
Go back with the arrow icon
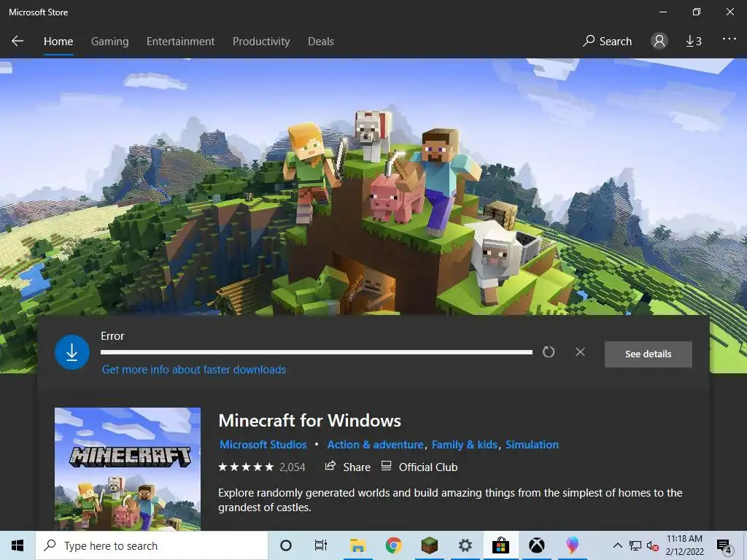pyautogui.click(x=18, y=41)
